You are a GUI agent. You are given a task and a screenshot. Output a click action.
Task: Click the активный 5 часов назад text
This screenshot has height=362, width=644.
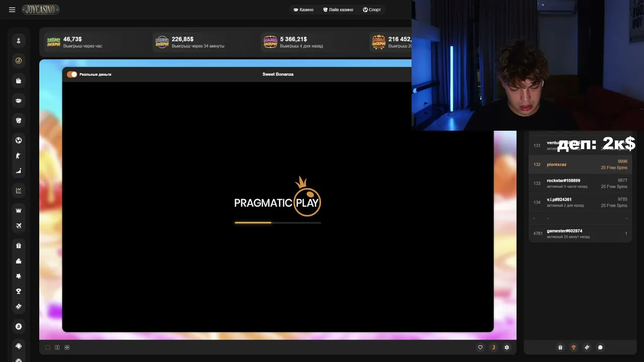[567, 187]
